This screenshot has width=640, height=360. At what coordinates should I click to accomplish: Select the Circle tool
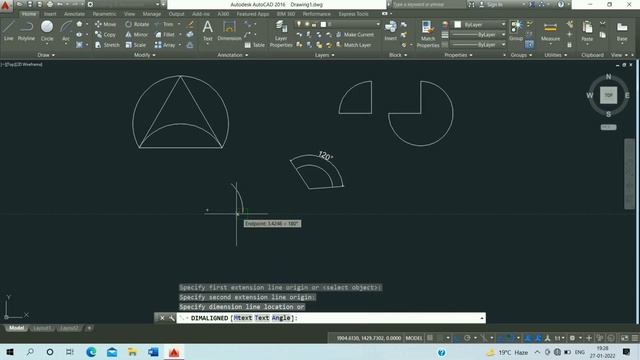click(x=47, y=31)
